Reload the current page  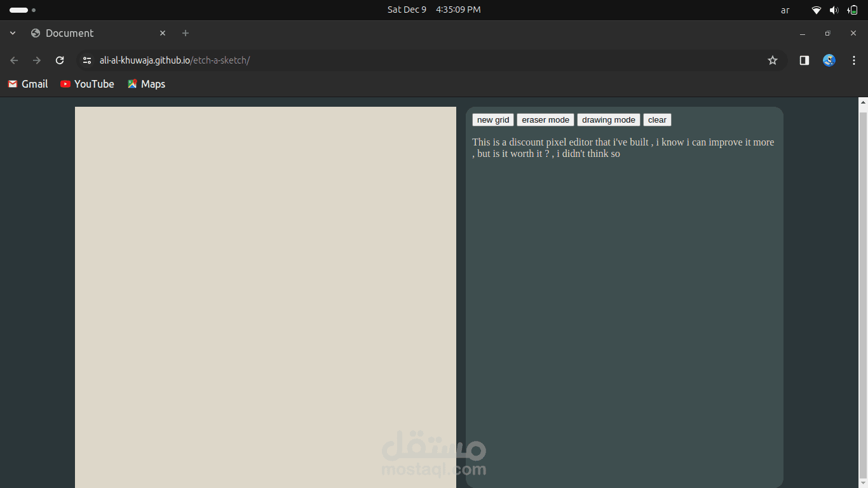[x=60, y=60]
